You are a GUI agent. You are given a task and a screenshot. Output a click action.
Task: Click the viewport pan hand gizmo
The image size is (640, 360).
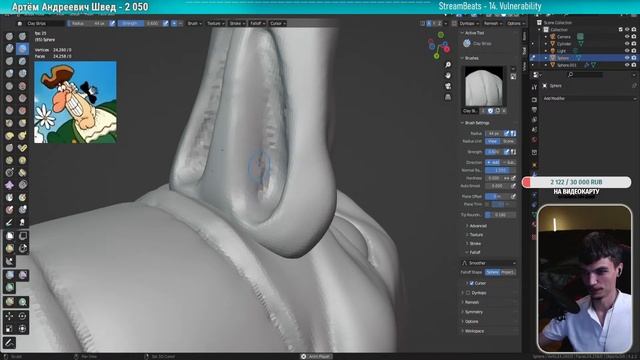(x=448, y=76)
